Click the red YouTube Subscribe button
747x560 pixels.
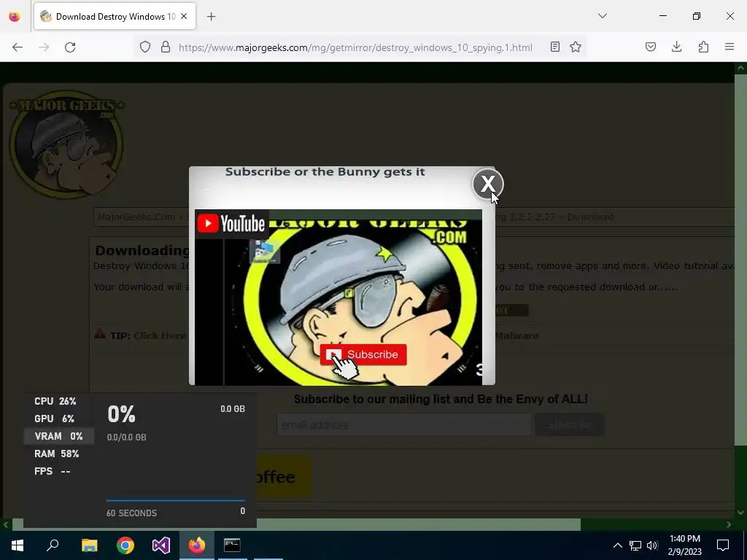click(363, 354)
